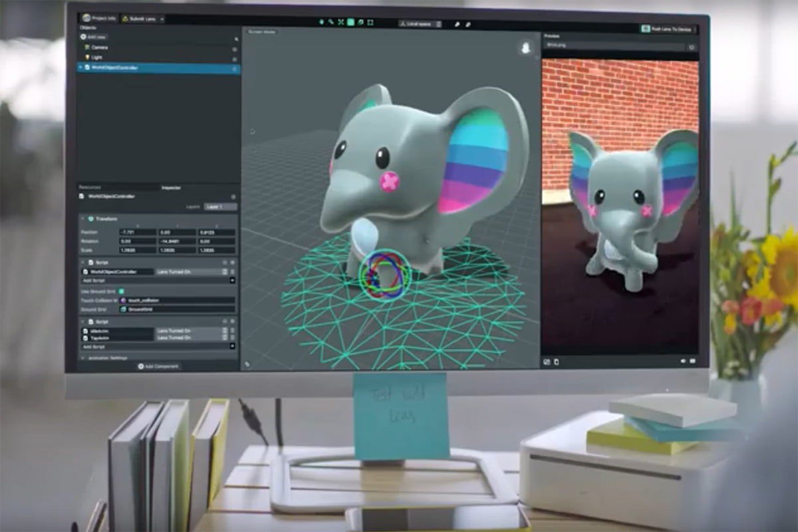This screenshot has height=532, width=798.
Task: Toggle the Use Ground Grid checkbox
Action: click(x=121, y=291)
